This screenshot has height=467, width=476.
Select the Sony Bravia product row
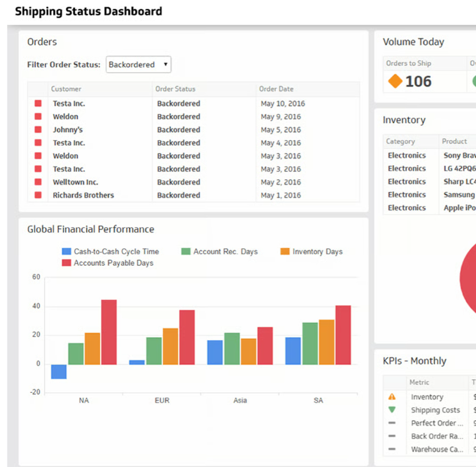[x=430, y=155]
